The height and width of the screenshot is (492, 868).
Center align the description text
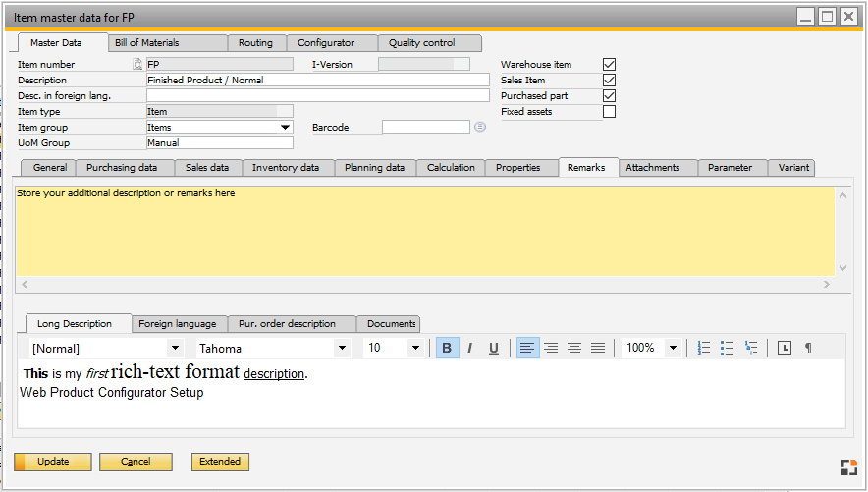(551, 348)
